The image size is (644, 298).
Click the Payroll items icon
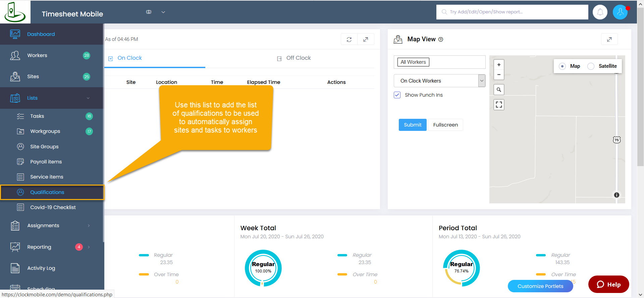click(x=20, y=162)
